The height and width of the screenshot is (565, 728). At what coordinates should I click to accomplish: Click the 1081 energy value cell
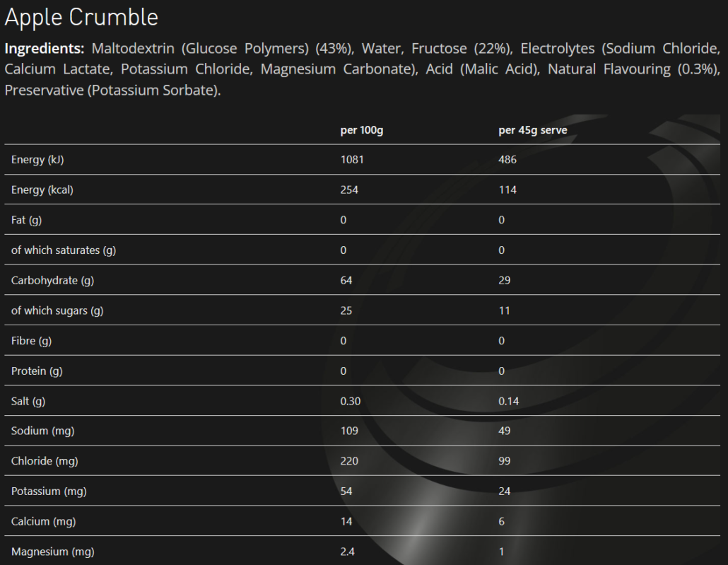click(352, 160)
